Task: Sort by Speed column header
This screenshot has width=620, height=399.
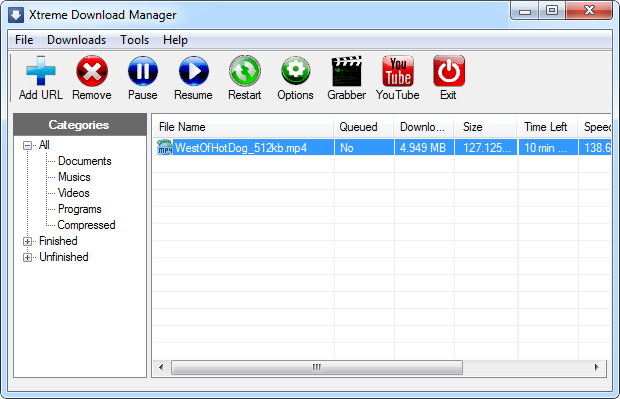Action: [595, 127]
